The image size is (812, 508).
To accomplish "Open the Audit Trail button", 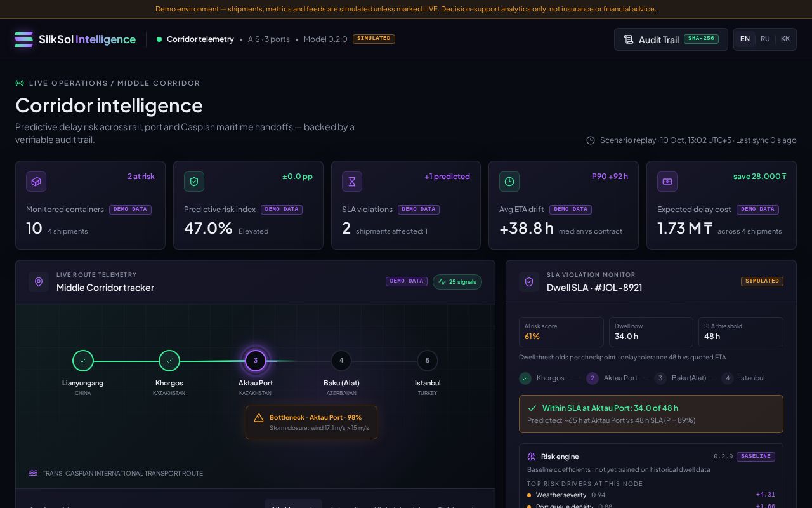I will (x=671, y=39).
